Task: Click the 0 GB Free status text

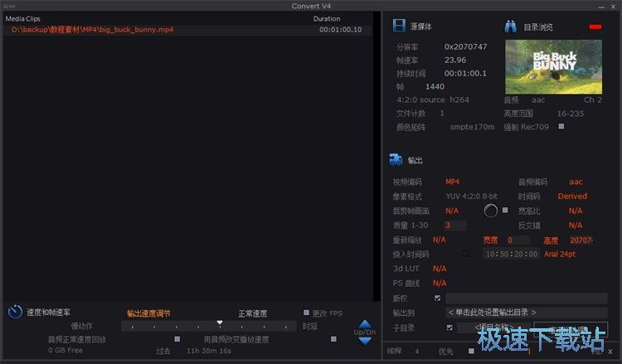Action: tap(66, 350)
